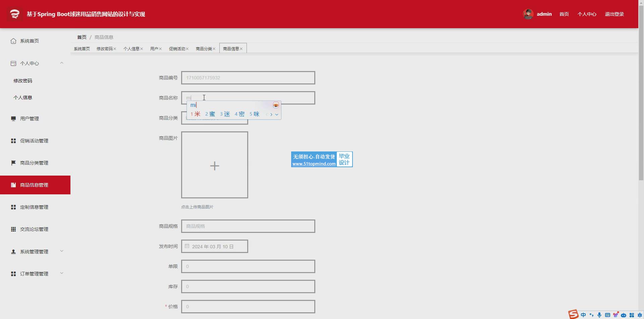Switch to the 商品分类 tab
644x319 pixels.
[204, 49]
